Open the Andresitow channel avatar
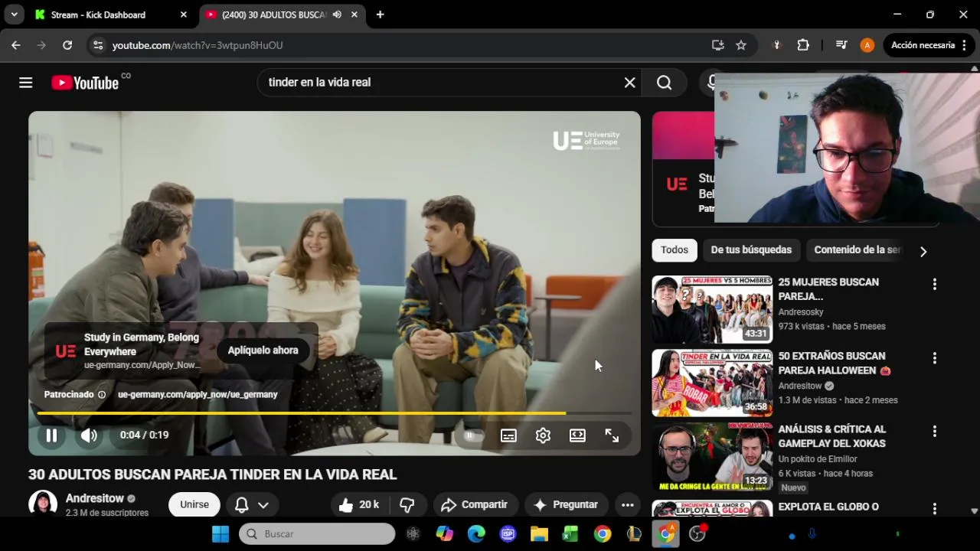The height and width of the screenshot is (551, 980). 43,504
